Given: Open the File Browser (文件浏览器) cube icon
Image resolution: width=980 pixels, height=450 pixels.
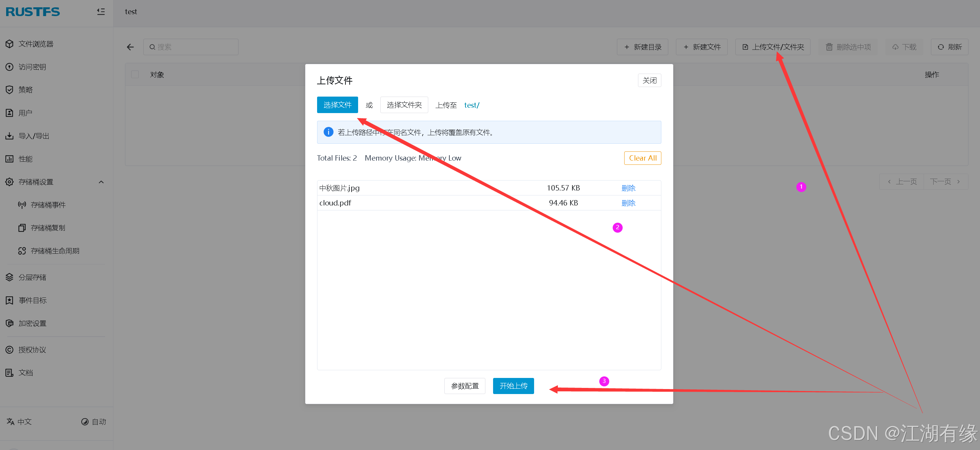Looking at the screenshot, I should tap(10, 44).
